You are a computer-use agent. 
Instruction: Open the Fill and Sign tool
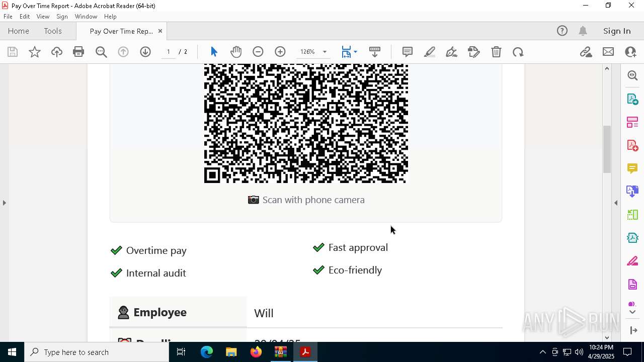(474, 52)
